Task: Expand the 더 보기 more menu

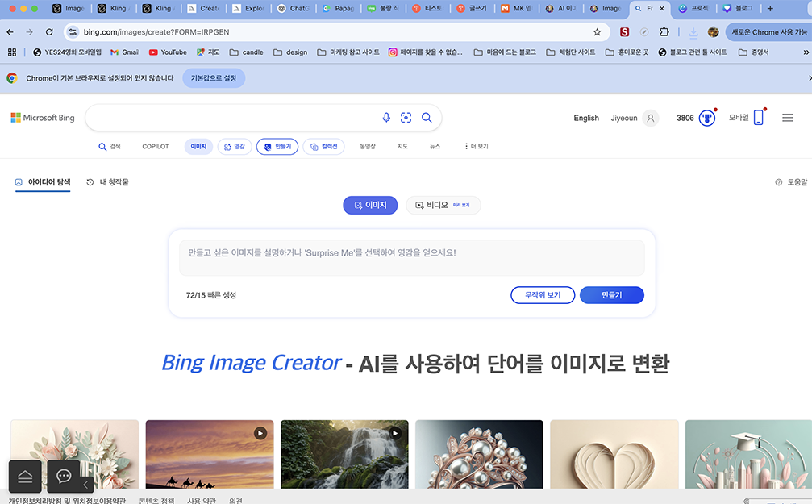Action: tap(477, 147)
